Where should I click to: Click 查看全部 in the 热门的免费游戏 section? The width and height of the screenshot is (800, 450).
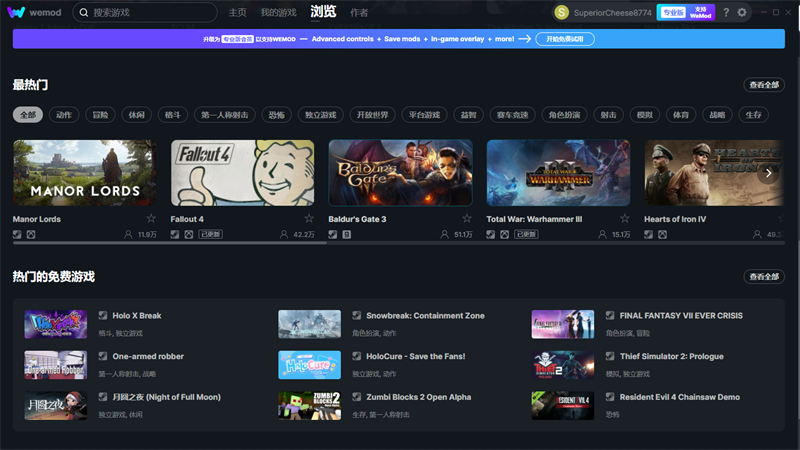pyautogui.click(x=764, y=277)
